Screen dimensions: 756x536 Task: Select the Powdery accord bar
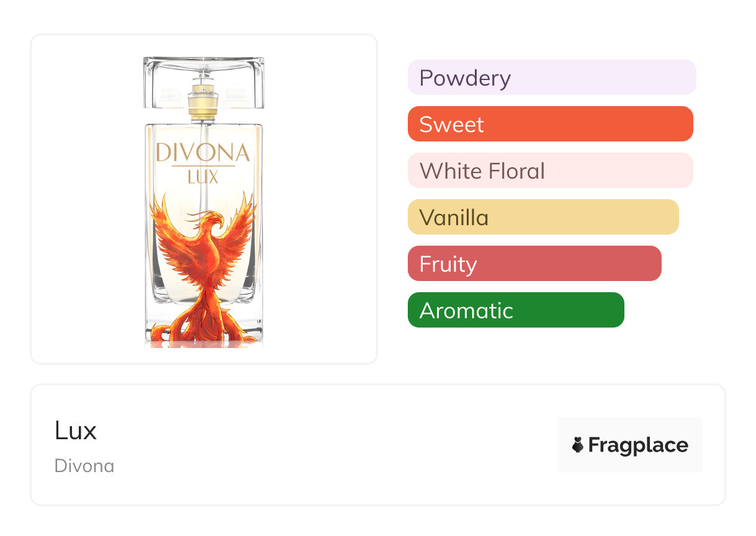[552, 78]
